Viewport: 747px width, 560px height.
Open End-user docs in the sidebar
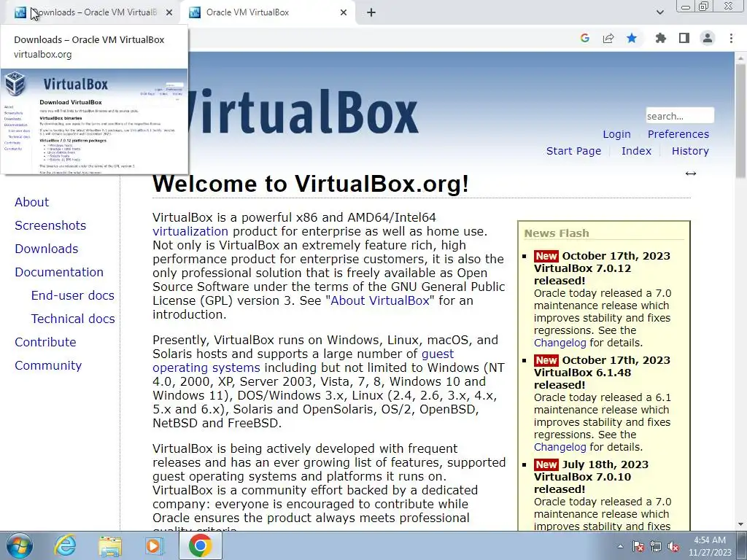pyautogui.click(x=72, y=295)
